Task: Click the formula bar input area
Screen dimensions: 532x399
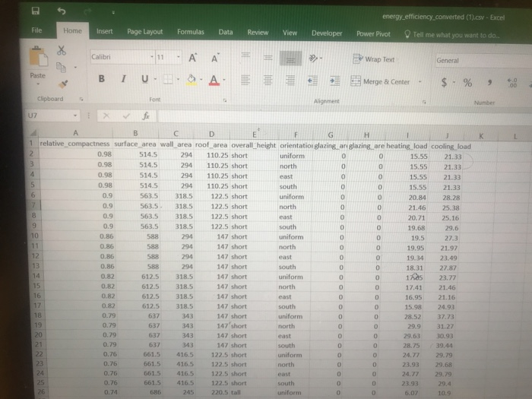Action: [344, 118]
